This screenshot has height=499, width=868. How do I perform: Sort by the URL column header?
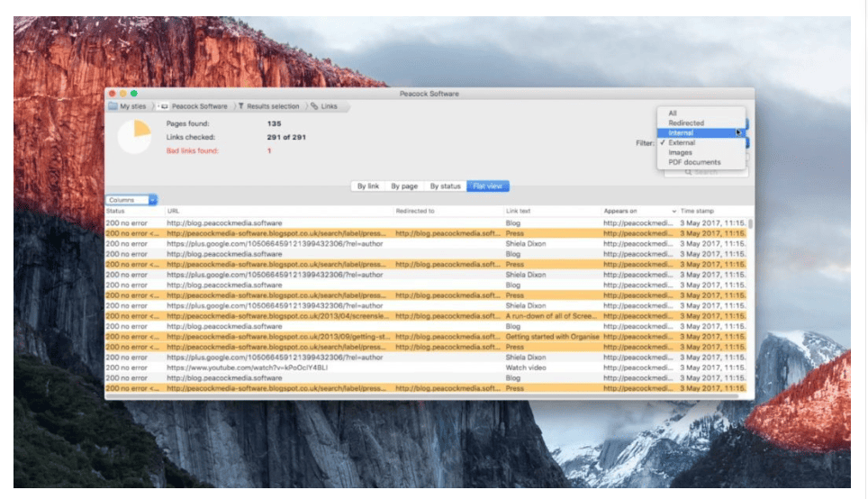tap(279, 211)
